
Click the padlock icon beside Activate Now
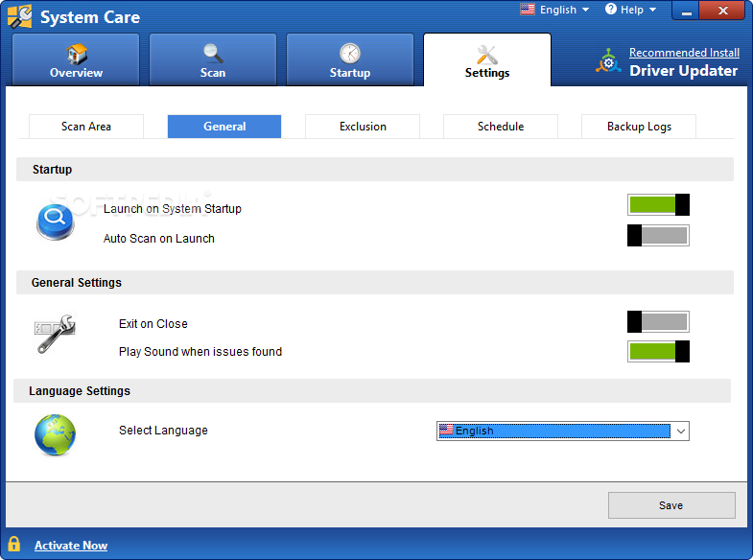[14, 544]
